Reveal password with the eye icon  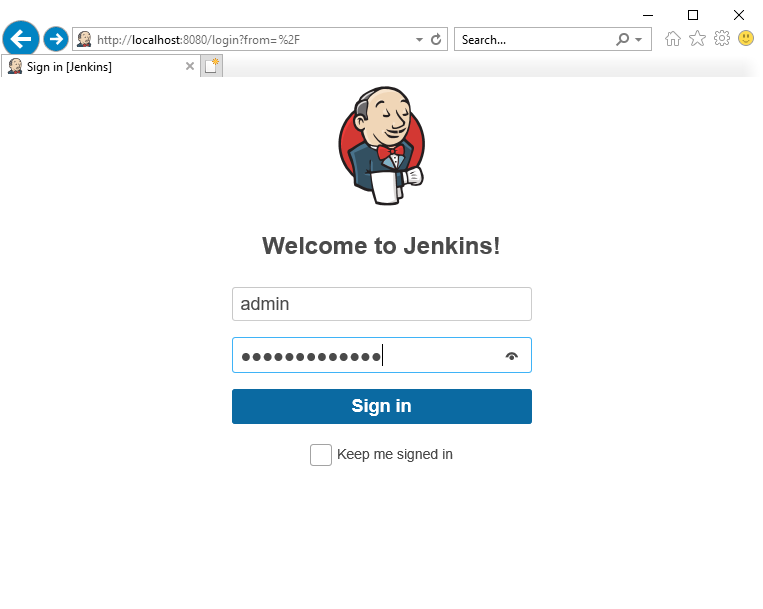click(511, 356)
